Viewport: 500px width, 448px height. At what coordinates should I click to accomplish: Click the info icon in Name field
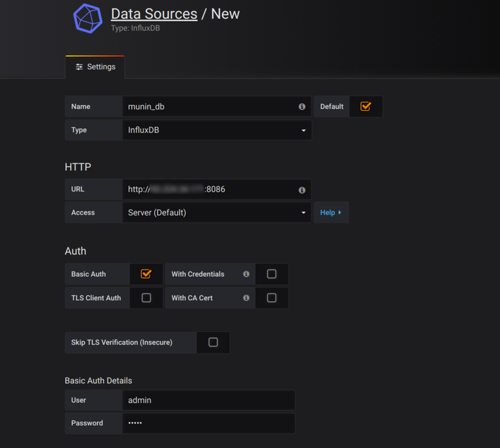click(x=301, y=107)
